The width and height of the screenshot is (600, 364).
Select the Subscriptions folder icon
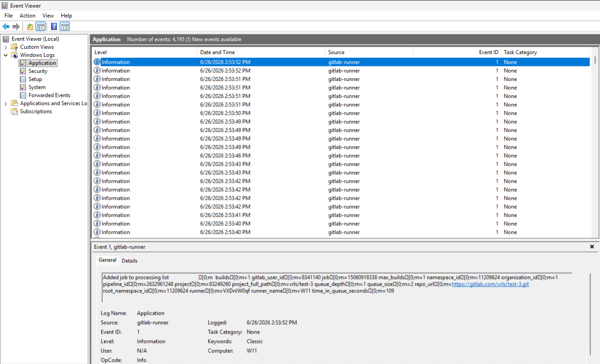pyautogui.click(x=14, y=111)
